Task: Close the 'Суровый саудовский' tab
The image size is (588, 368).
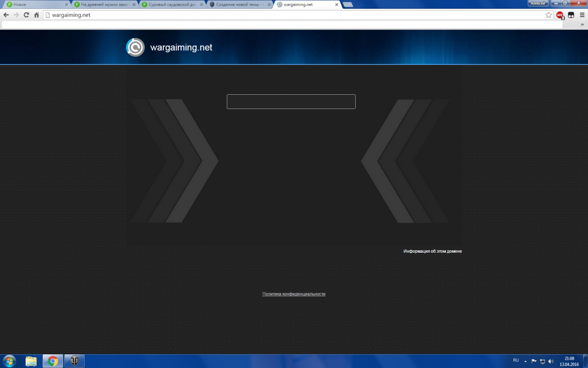Action: click(x=200, y=4)
